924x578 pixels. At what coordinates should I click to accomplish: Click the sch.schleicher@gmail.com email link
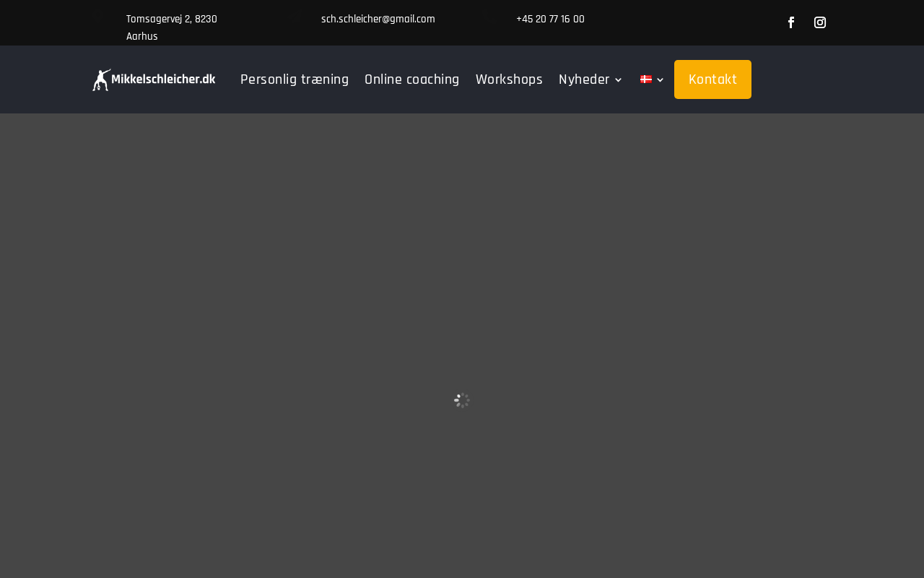coord(378,19)
